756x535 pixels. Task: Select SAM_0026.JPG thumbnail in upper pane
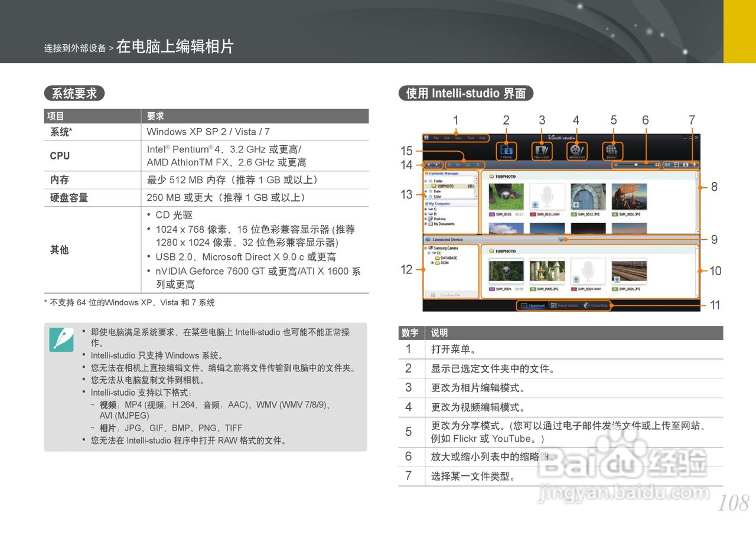[629, 197]
